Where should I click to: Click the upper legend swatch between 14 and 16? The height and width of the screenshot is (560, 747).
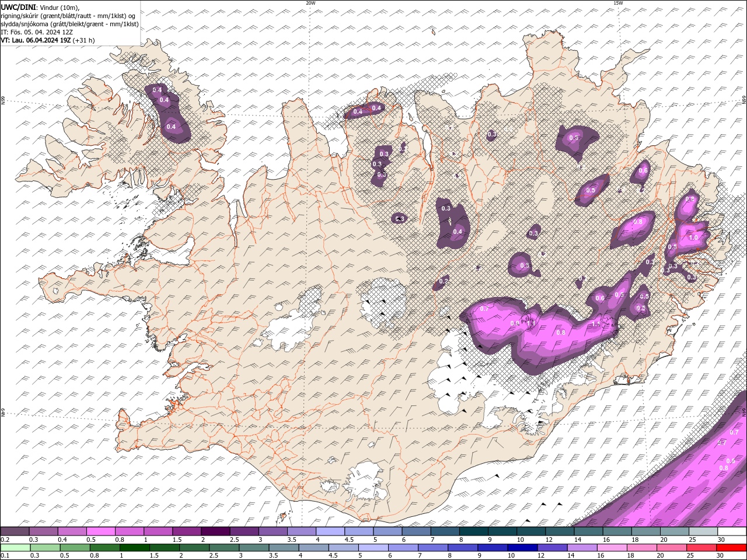click(588, 531)
